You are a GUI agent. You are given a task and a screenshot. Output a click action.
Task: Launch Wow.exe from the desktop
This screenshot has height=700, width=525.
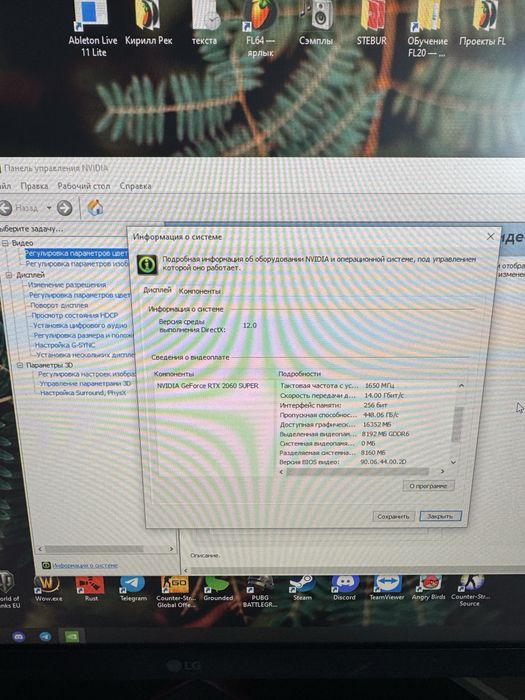48,589
